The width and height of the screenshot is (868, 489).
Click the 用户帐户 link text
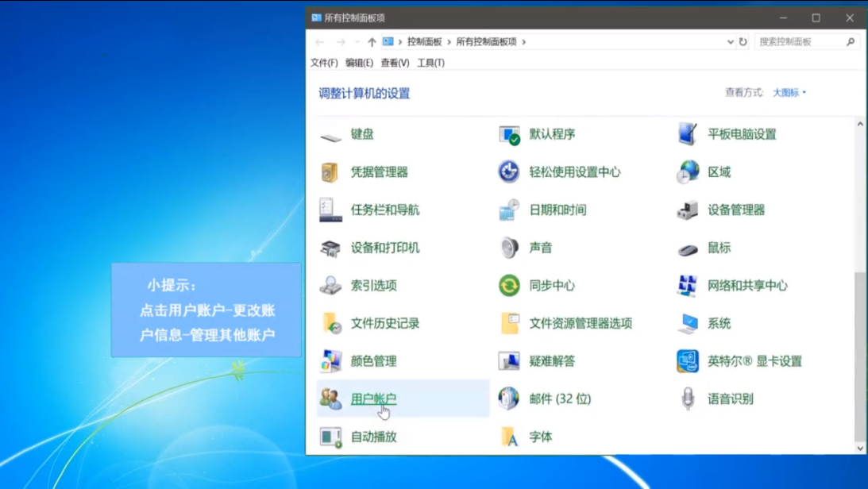coord(374,399)
